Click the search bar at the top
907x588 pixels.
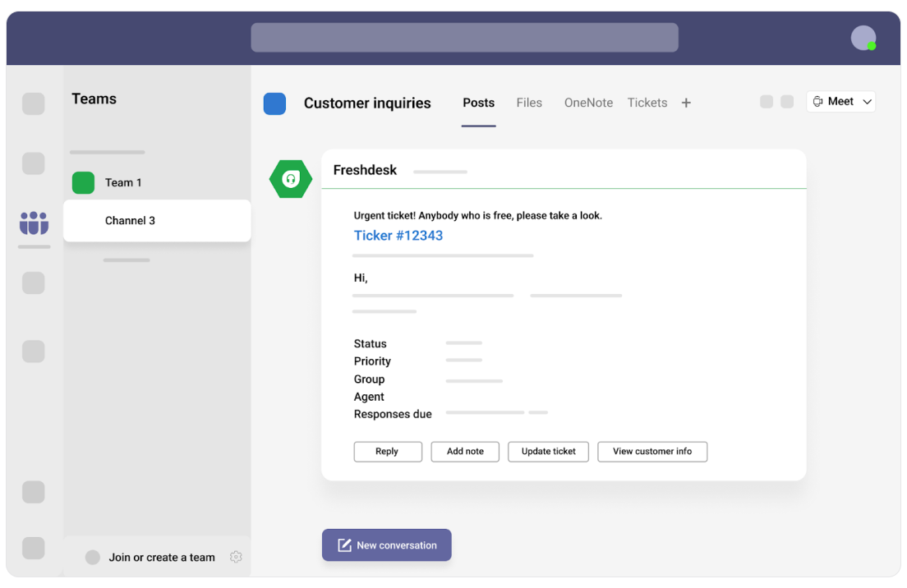(464, 38)
